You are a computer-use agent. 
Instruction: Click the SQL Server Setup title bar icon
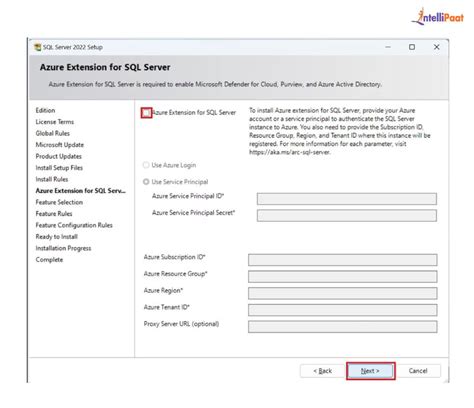[x=38, y=47]
